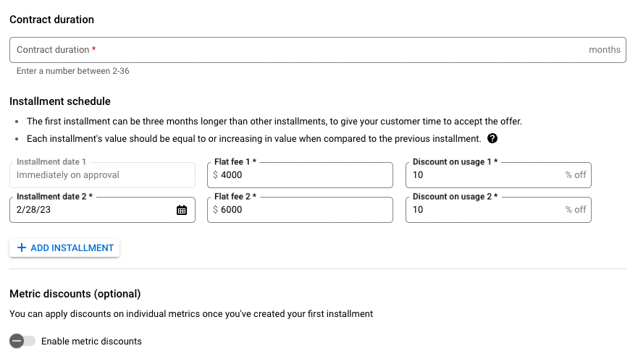Toggle Enable metric discounts switch
This screenshot has width=638, height=364.
(22, 341)
